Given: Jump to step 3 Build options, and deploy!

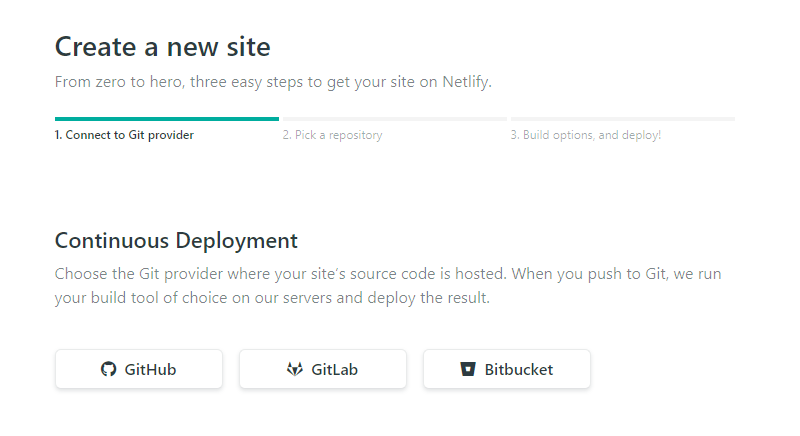Looking at the screenshot, I should [x=586, y=135].
